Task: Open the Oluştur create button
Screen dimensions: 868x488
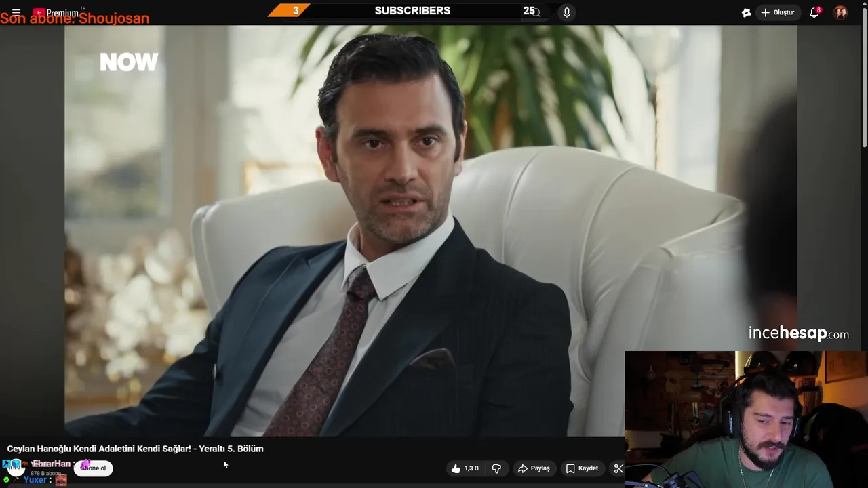Action: coord(778,12)
